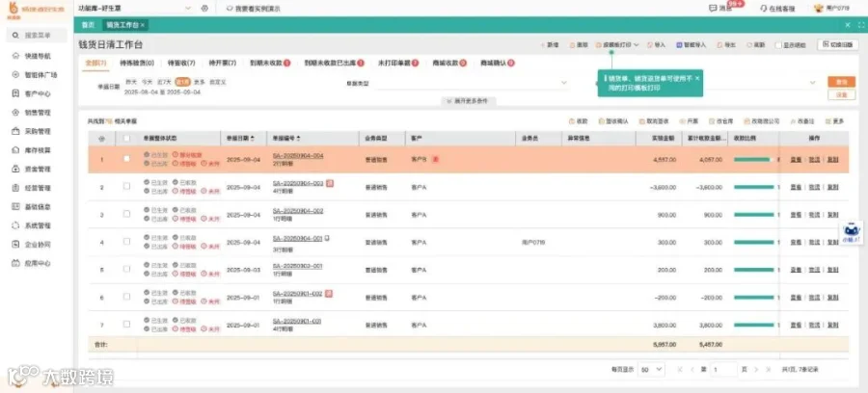The width and height of the screenshot is (868, 393).
Task: Select the 到期未收款 tab
Action: click(x=270, y=63)
